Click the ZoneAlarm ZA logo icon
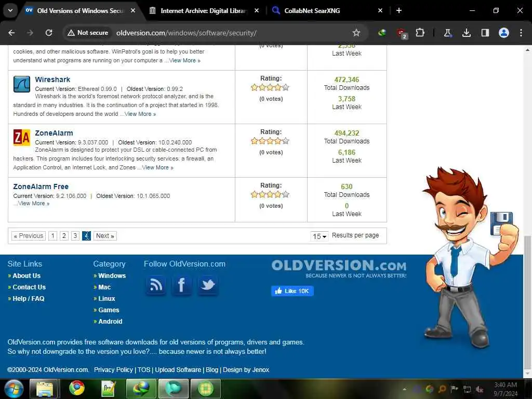Image resolution: width=532 pixels, height=399 pixels. point(22,138)
